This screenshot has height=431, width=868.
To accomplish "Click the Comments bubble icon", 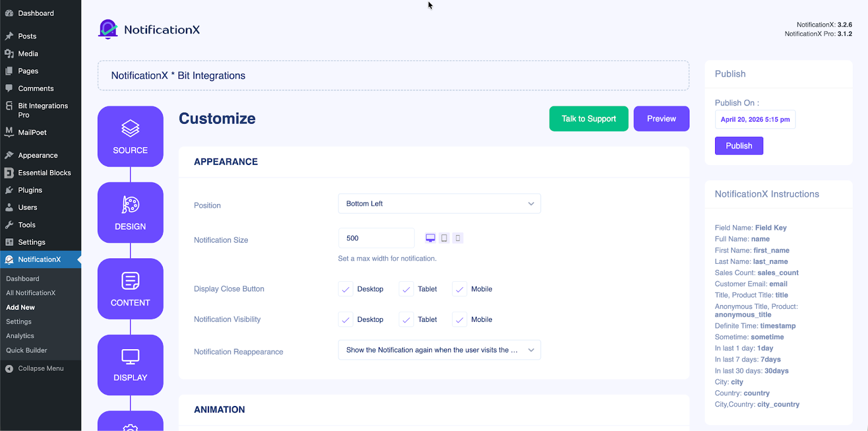I will click(x=9, y=88).
